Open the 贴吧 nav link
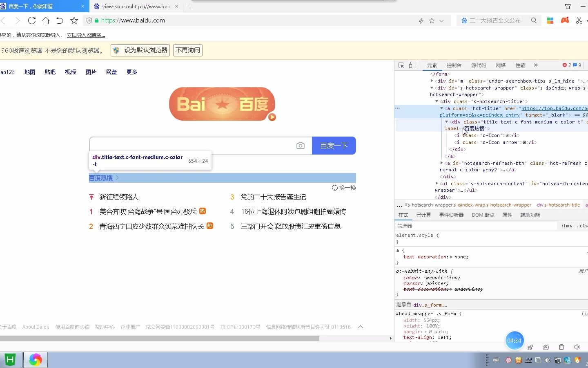 [x=50, y=72]
